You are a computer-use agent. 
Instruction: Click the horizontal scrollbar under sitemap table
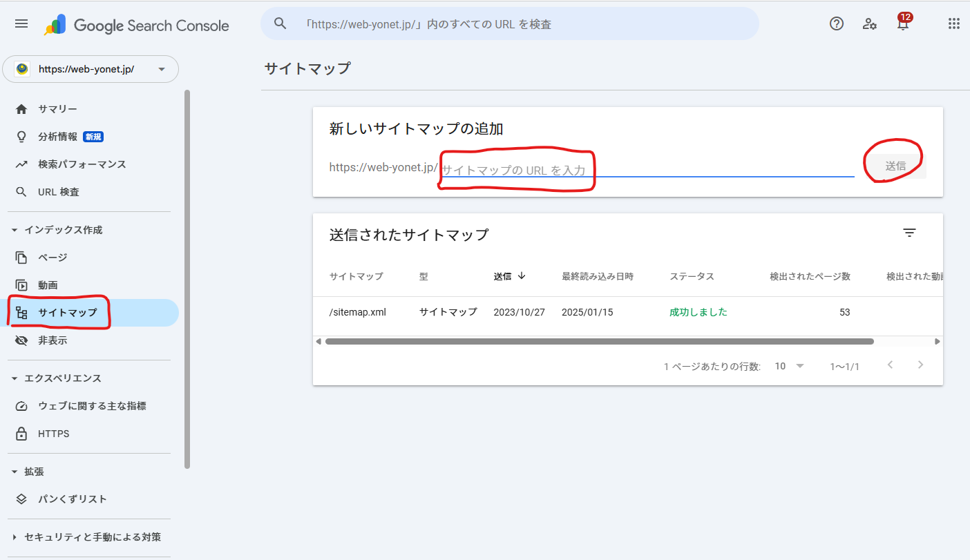coord(599,341)
